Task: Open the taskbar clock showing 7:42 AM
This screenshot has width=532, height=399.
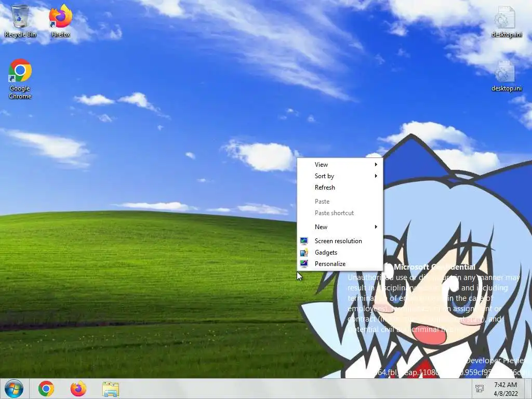Action: (x=506, y=389)
